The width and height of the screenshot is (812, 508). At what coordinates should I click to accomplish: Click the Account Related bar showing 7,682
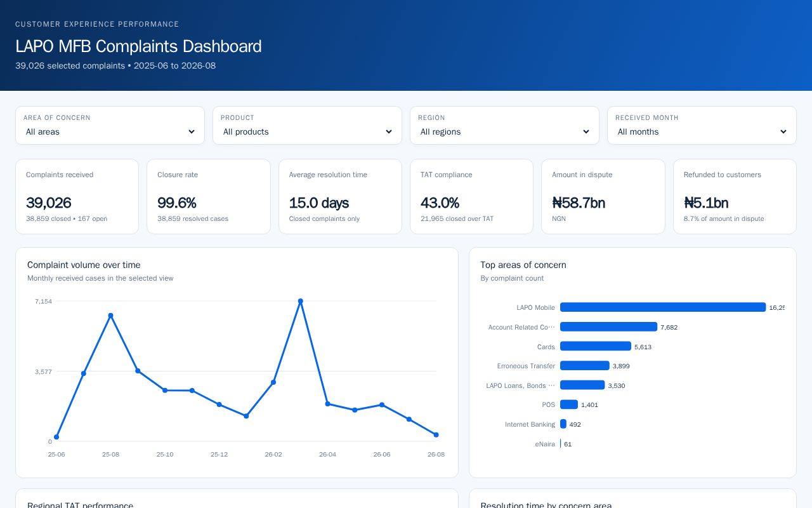tap(608, 327)
